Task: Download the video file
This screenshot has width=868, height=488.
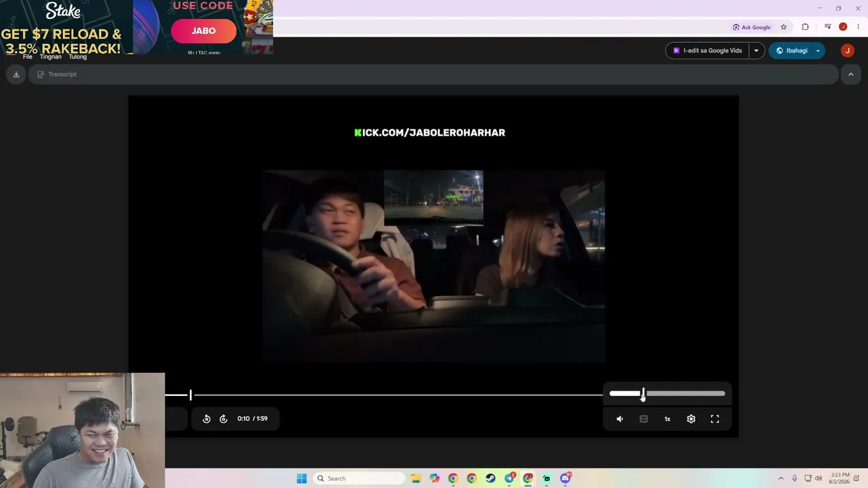Action: 16,75
